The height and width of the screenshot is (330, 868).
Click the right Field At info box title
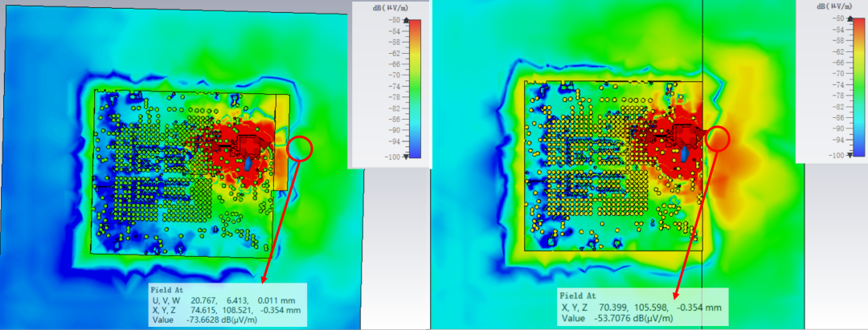(x=579, y=295)
